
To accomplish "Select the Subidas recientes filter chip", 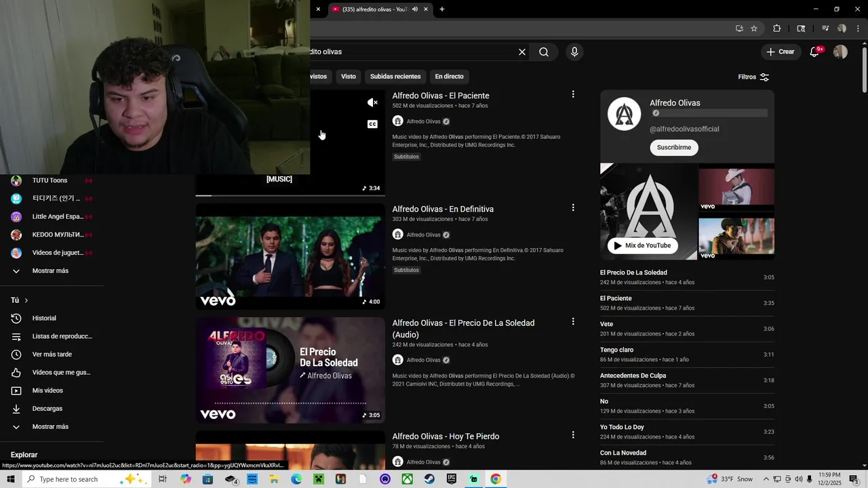I will click(395, 77).
